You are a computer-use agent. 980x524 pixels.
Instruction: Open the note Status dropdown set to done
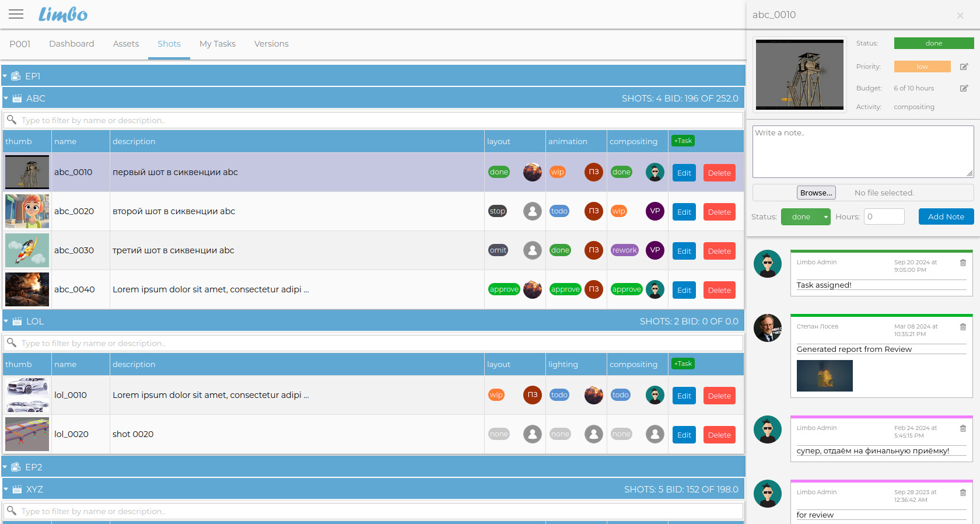(806, 217)
